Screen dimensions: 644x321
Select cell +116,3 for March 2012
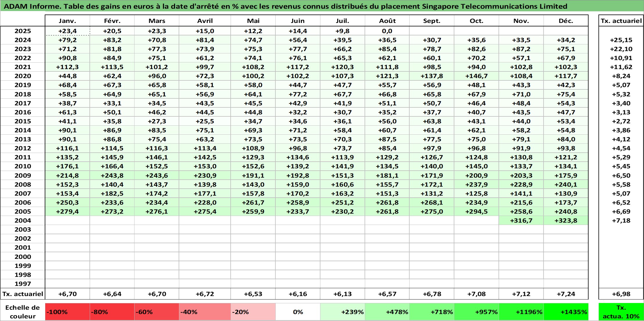click(157, 148)
